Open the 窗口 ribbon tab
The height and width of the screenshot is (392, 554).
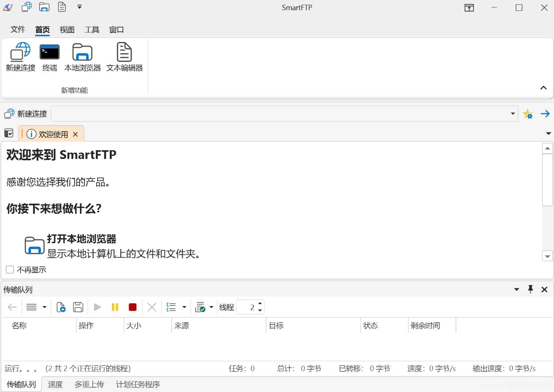[116, 30]
